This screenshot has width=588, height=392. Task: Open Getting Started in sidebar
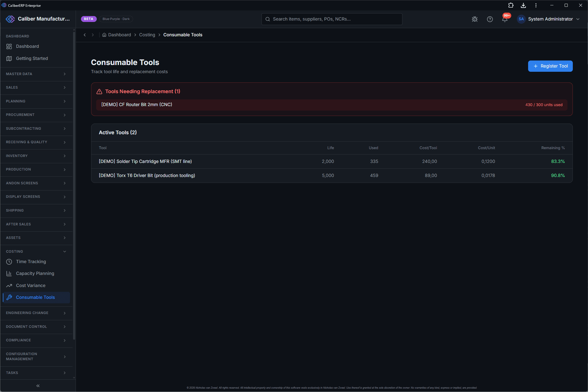(x=36, y=59)
